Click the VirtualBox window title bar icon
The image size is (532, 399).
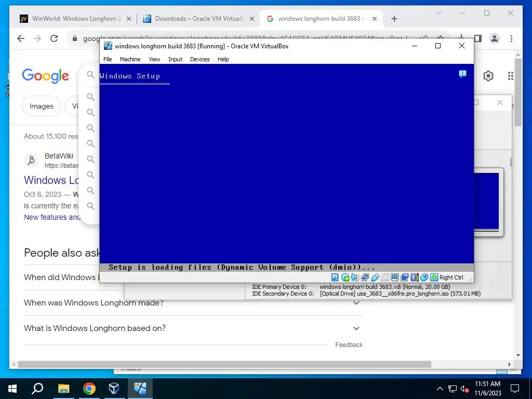point(108,46)
